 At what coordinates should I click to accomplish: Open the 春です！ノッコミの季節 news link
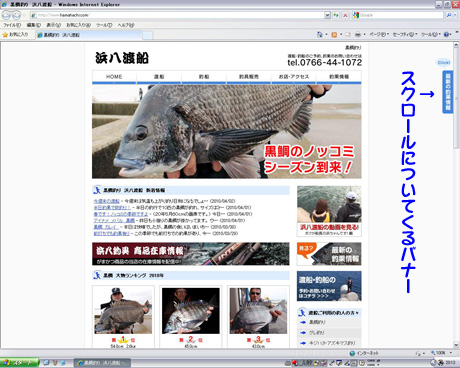point(121,214)
